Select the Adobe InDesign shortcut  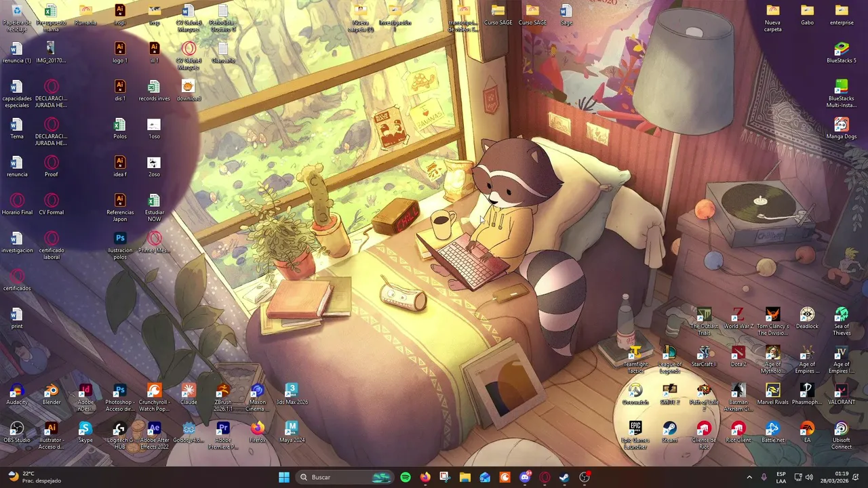coord(85,398)
